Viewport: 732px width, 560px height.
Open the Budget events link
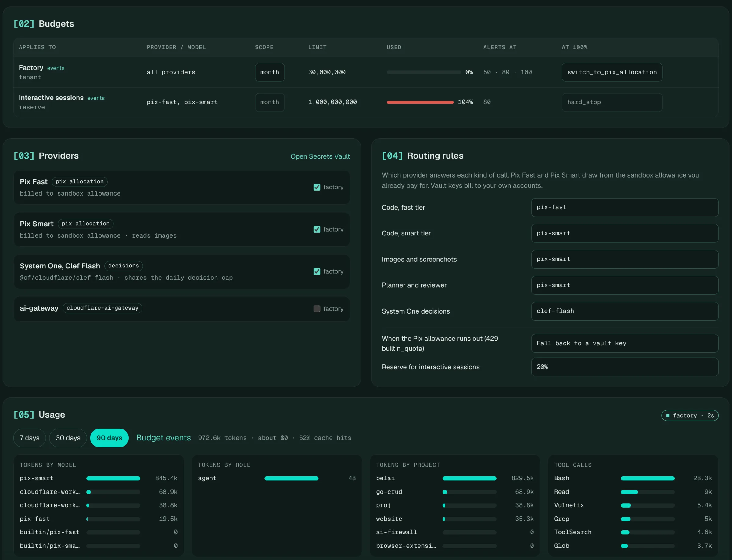(163, 438)
